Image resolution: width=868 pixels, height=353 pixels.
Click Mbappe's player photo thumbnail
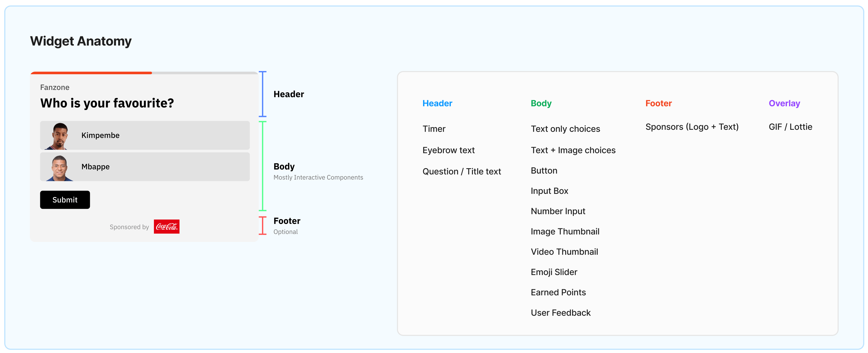[60, 168]
